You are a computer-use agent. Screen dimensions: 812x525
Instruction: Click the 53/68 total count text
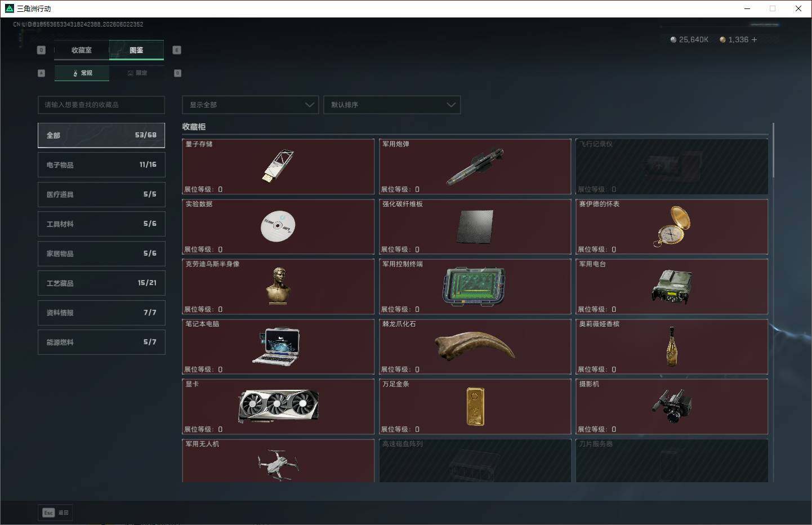click(x=145, y=135)
